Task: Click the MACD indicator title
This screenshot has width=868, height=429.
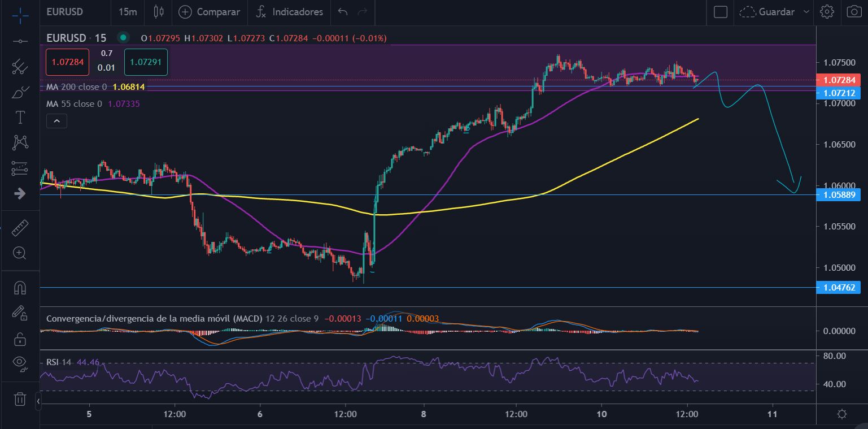Action: pos(154,319)
